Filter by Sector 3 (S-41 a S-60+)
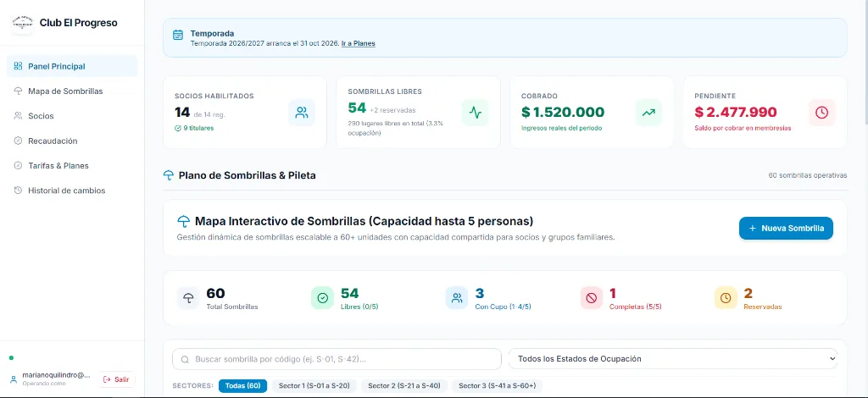 point(497,386)
